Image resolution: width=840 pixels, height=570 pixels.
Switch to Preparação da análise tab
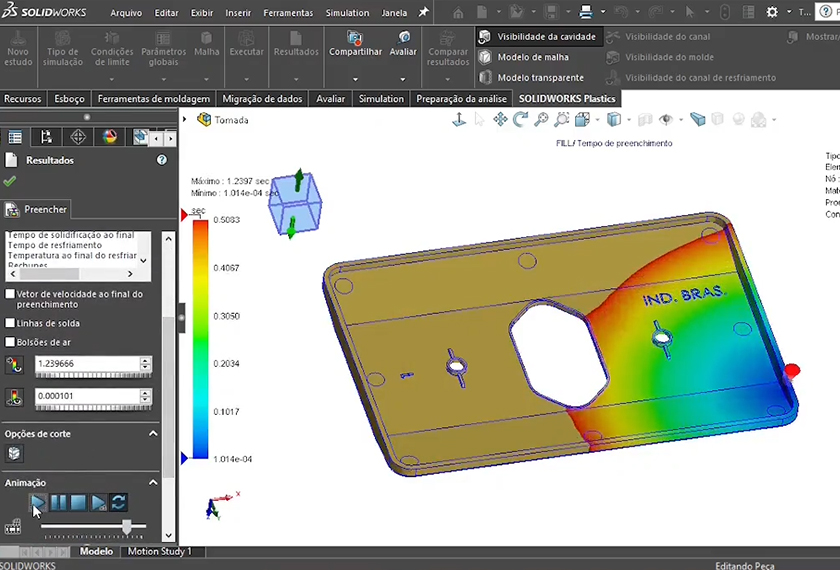[461, 99]
